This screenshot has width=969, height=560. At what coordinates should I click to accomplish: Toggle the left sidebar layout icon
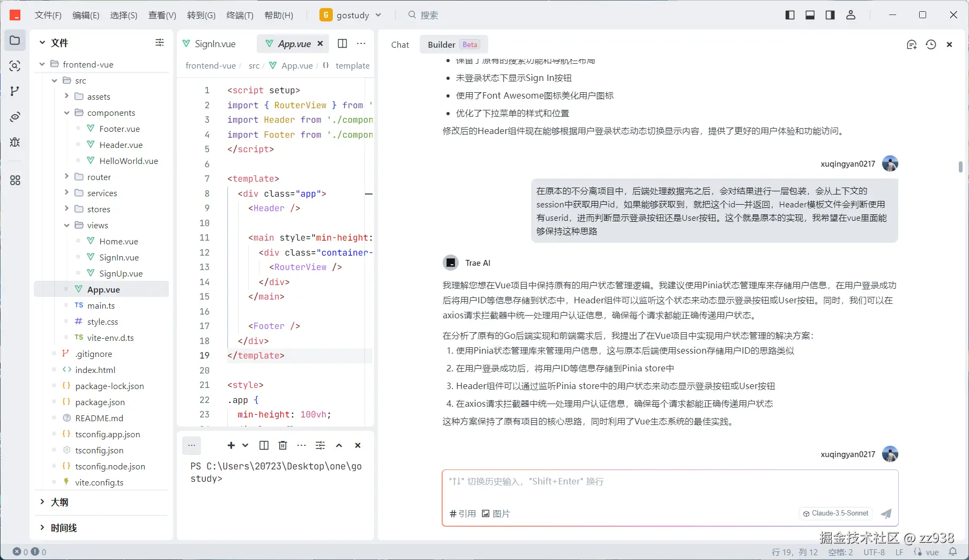click(x=789, y=15)
